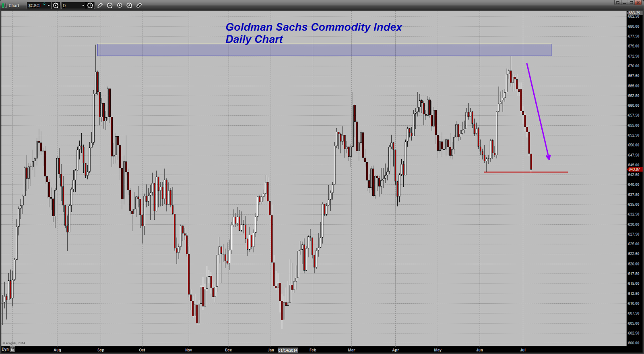Select the pencil drawing tool

coord(100,6)
